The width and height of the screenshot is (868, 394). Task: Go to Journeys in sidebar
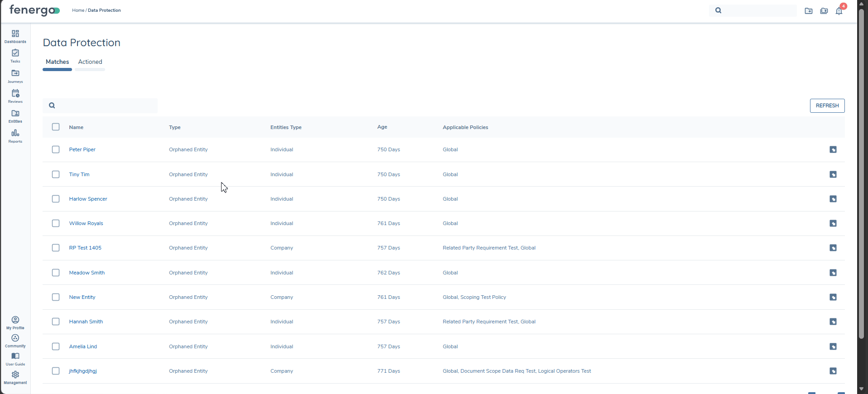pos(15,76)
